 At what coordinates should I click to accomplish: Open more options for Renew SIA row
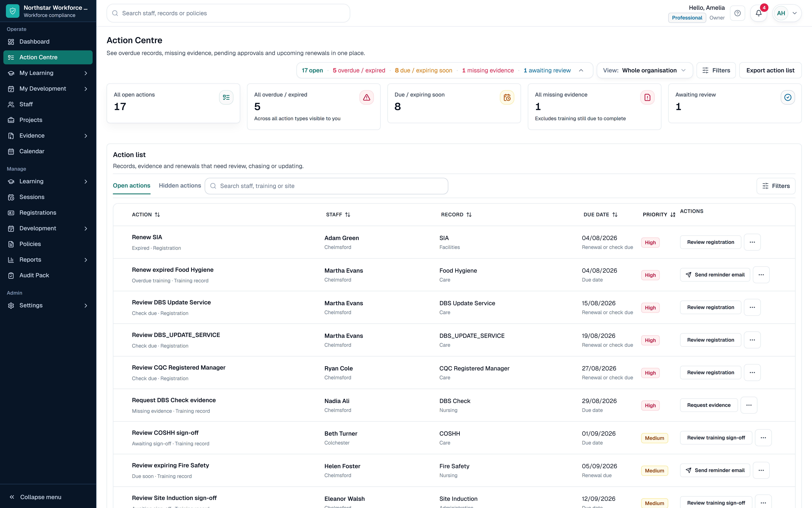point(752,242)
